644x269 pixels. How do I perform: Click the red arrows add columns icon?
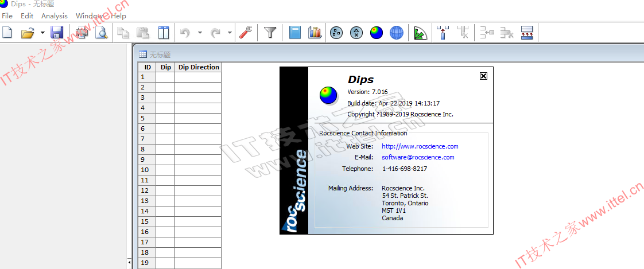pyautogui.click(x=527, y=33)
